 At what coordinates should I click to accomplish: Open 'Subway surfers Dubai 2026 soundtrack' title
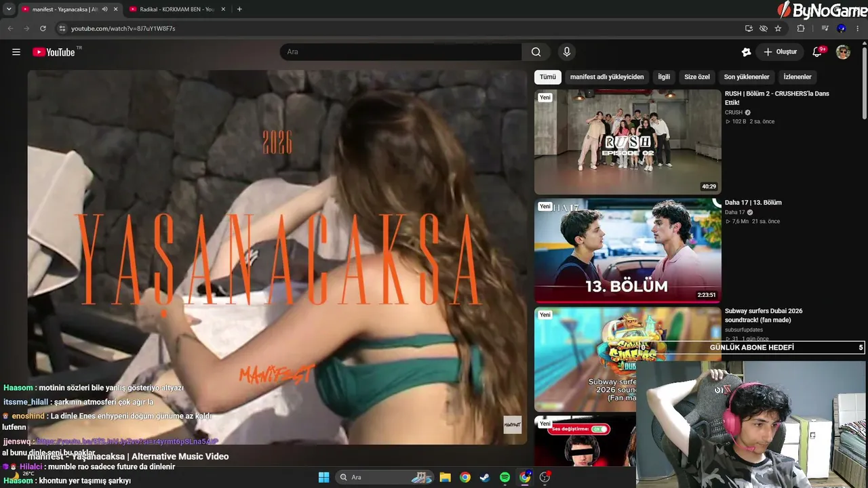[764, 315]
